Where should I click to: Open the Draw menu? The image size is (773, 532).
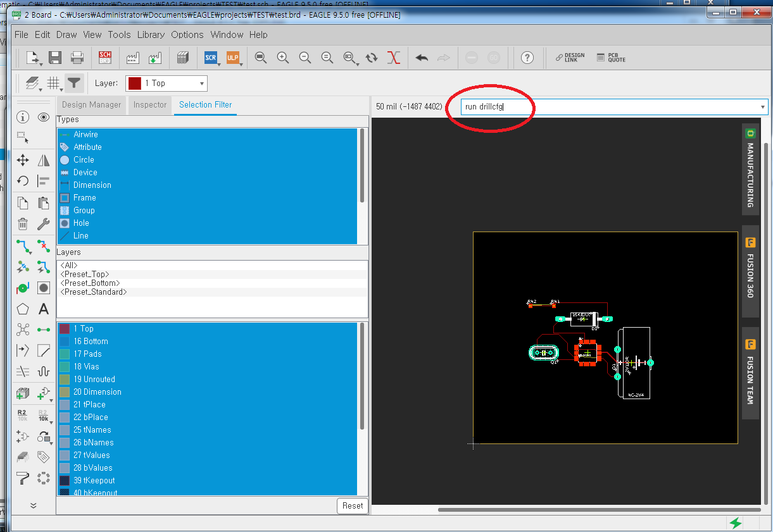click(x=66, y=35)
